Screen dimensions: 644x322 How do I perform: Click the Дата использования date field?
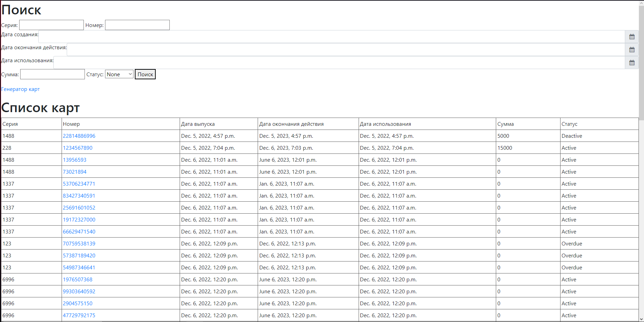click(x=339, y=63)
